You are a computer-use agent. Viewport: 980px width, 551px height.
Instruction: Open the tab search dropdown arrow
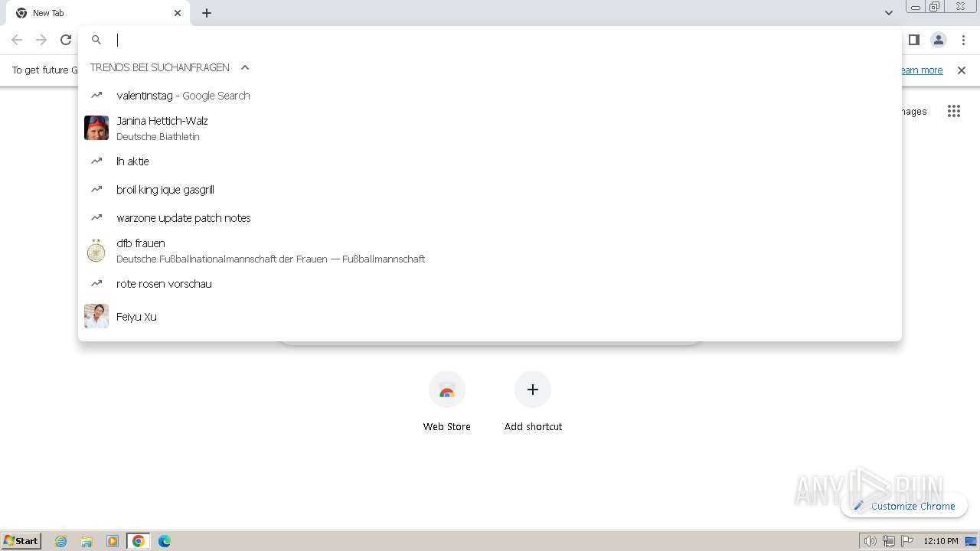888,13
